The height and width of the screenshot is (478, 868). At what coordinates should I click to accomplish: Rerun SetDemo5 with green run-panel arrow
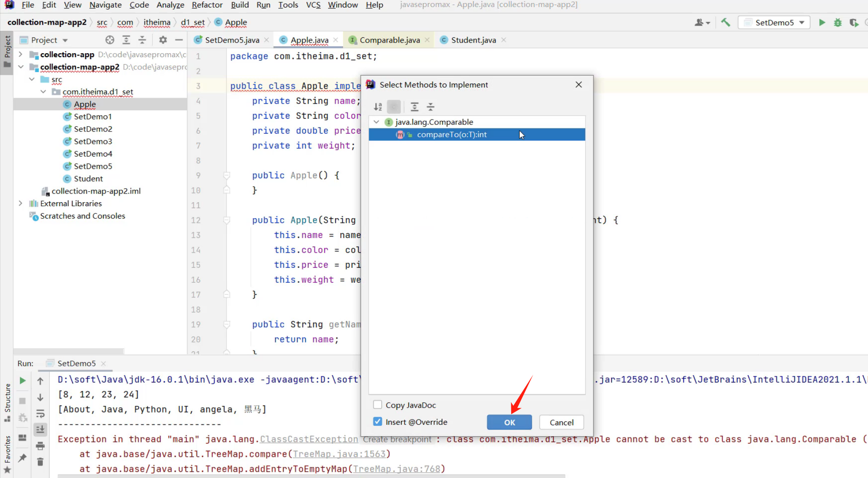tap(22, 381)
